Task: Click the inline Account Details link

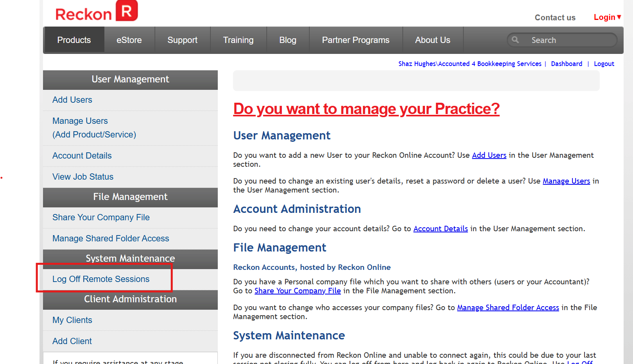Action: click(x=441, y=228)
